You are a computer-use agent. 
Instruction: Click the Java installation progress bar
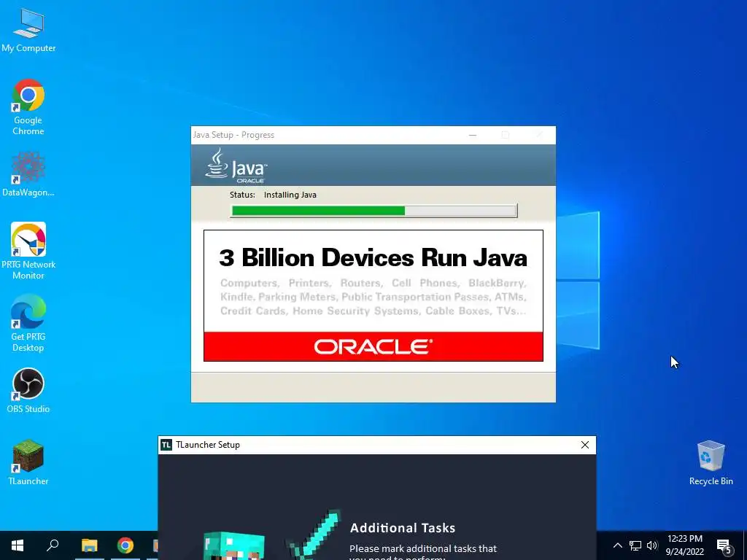click(x=373, y=211)
